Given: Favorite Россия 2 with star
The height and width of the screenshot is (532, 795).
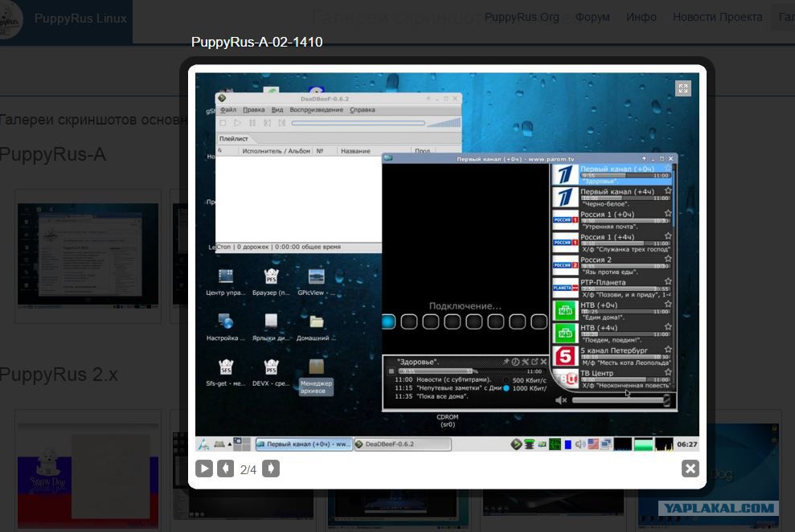Looking at the screenshot, I should click(668, 259).
